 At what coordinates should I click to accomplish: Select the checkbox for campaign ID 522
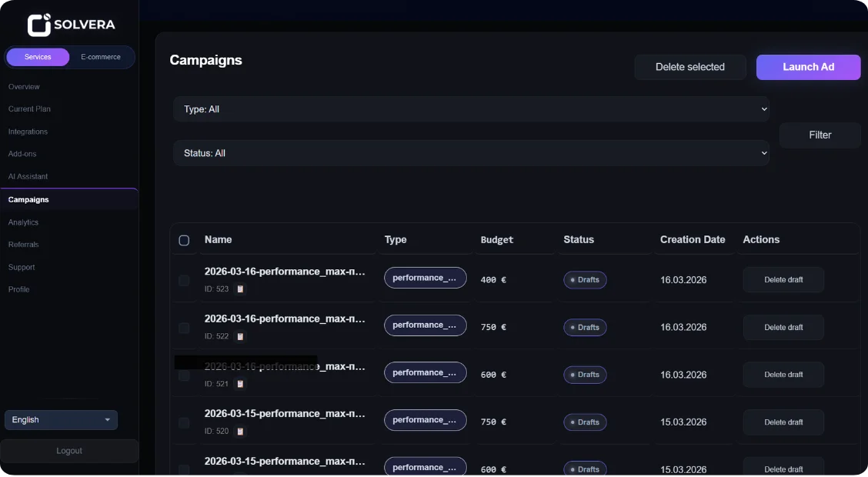(184, 329)
